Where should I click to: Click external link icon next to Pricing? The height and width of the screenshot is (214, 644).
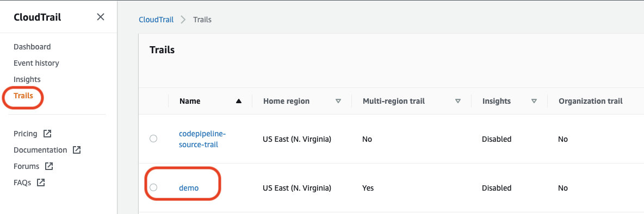(48, 134)
